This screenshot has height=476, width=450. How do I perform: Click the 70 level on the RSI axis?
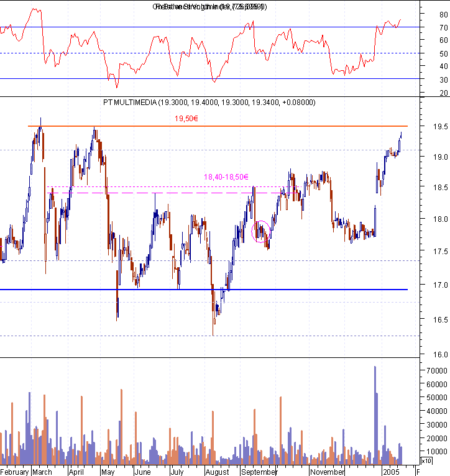pos(444,27)
